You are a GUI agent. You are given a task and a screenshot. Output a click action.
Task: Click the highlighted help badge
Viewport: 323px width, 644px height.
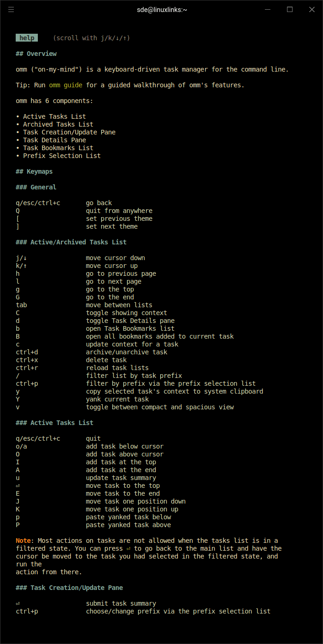coord(27,38)
